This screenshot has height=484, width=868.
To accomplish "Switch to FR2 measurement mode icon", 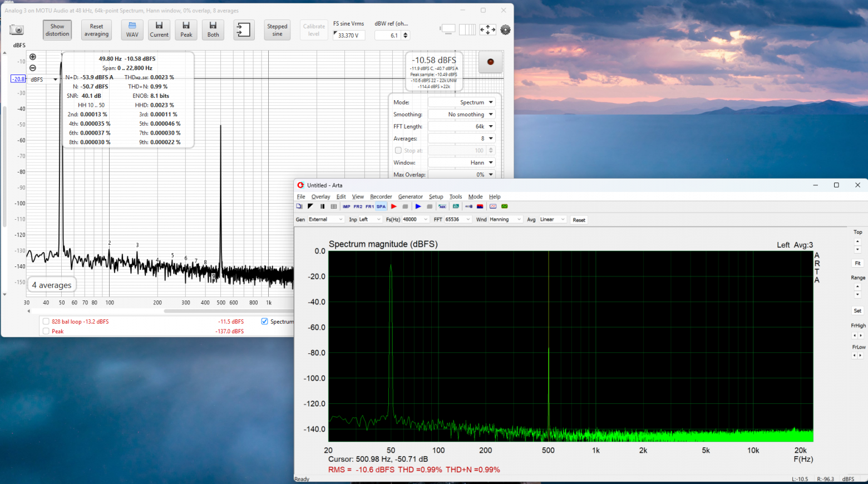I will (x=358, y=206).
